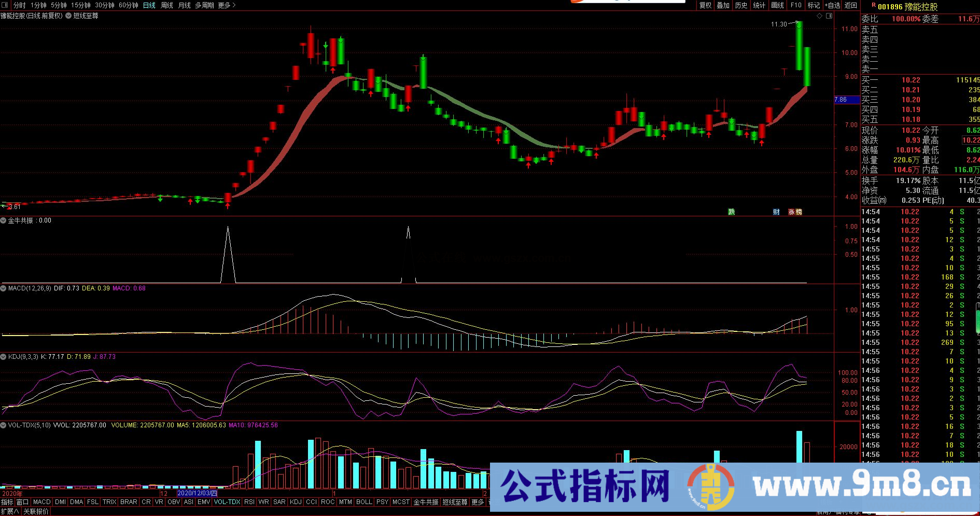Screen dimensions: 980x516
Task: Click the red 涨 marker on chart
Action: [792, 212]
